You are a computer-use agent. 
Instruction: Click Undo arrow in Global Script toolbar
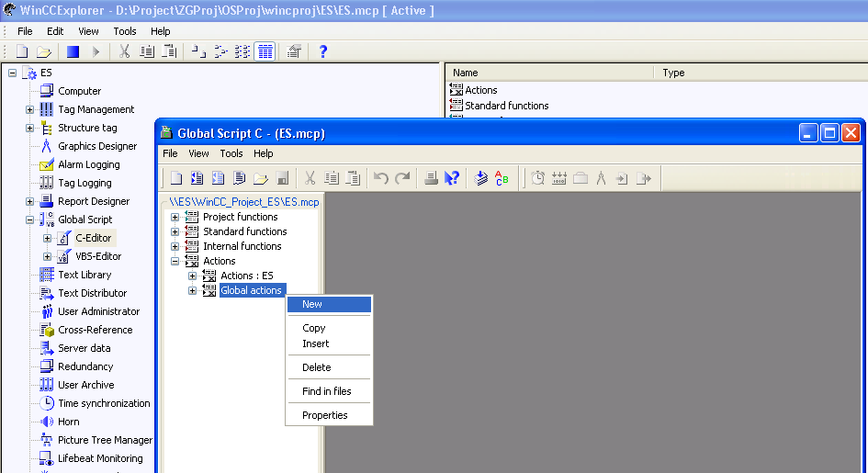(x=381, y=178)
